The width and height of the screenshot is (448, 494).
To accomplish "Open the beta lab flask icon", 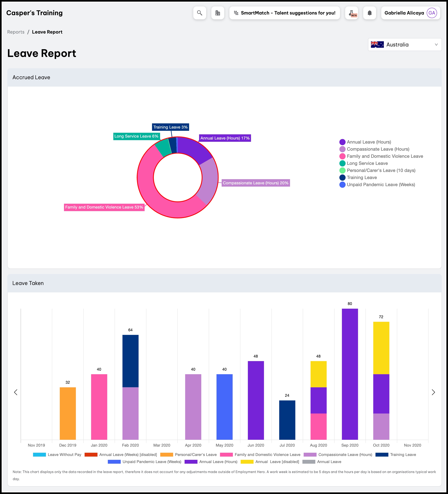I will click(351, 13).
